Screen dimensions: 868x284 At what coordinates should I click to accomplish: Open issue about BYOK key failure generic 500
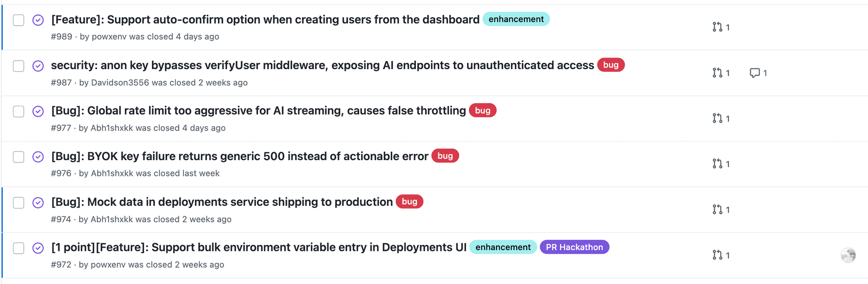tap(240, 156)
